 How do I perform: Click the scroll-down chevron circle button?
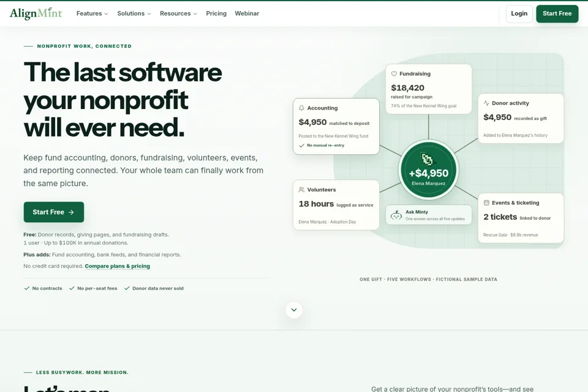(x=294, y=310)
